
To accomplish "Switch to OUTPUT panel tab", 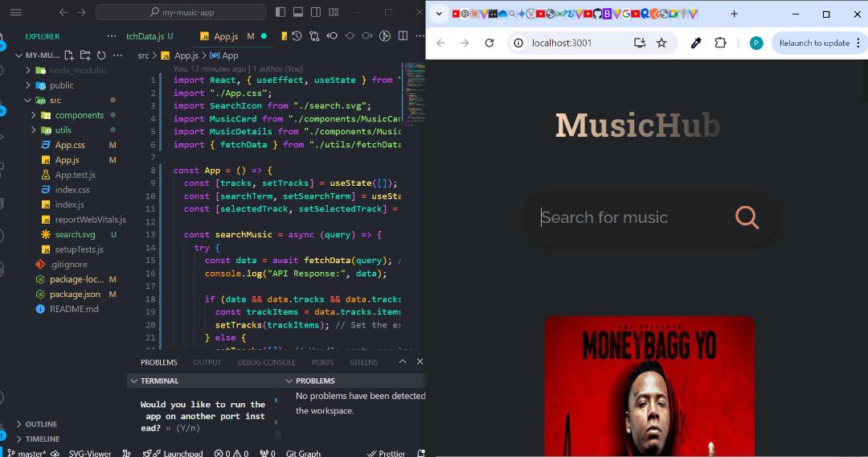I will (x=207, y=362).
